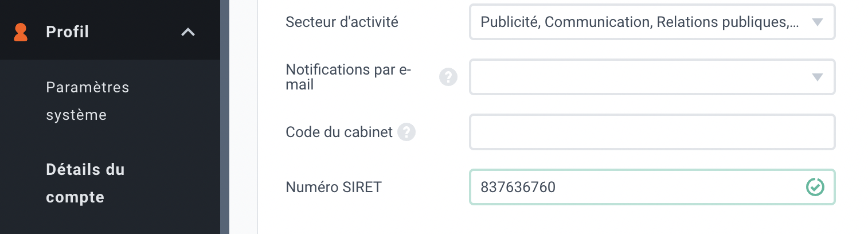Open Paramètres système in the sidebar
868x234 pixels.
tap(88, 101)
